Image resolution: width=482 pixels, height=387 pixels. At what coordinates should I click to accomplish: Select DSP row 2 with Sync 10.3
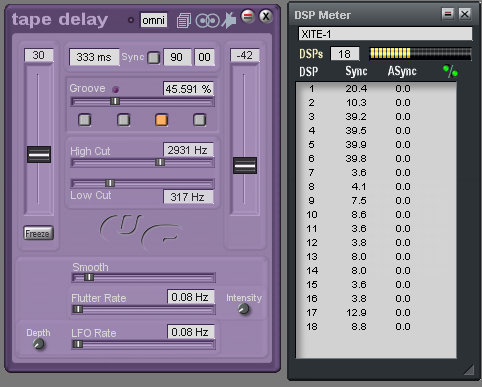pyautogui.click(x=376, y=103)
